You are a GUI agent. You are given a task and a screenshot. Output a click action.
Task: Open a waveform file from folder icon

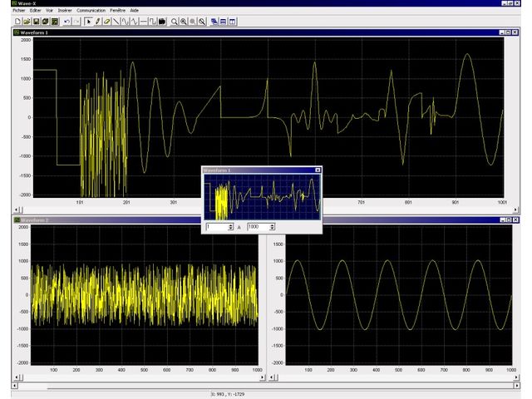pos(27,22)
